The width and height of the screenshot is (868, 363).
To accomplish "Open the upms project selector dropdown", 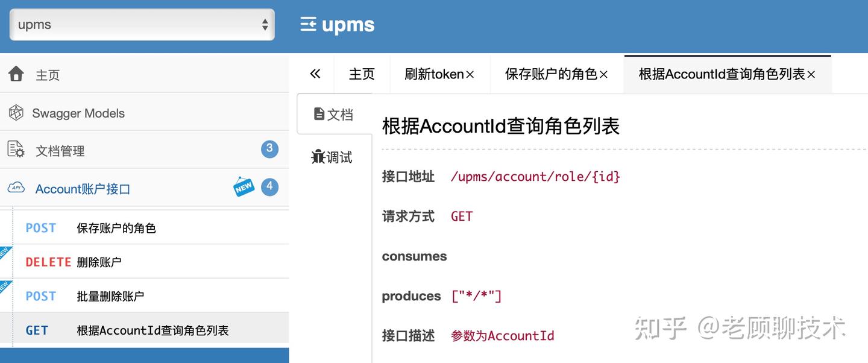I will pyautogui.click(x=142, y=24).
